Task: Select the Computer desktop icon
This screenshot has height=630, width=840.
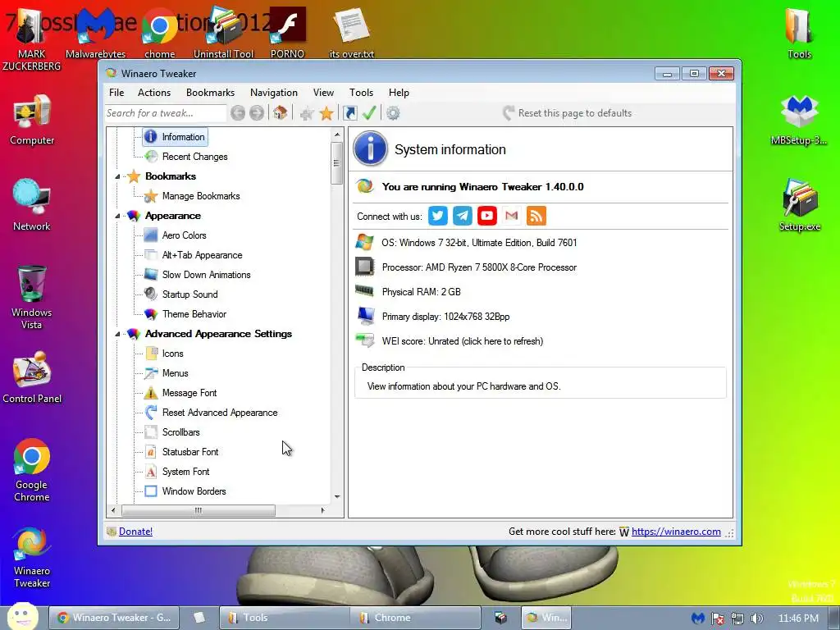Action: (32, 120)
